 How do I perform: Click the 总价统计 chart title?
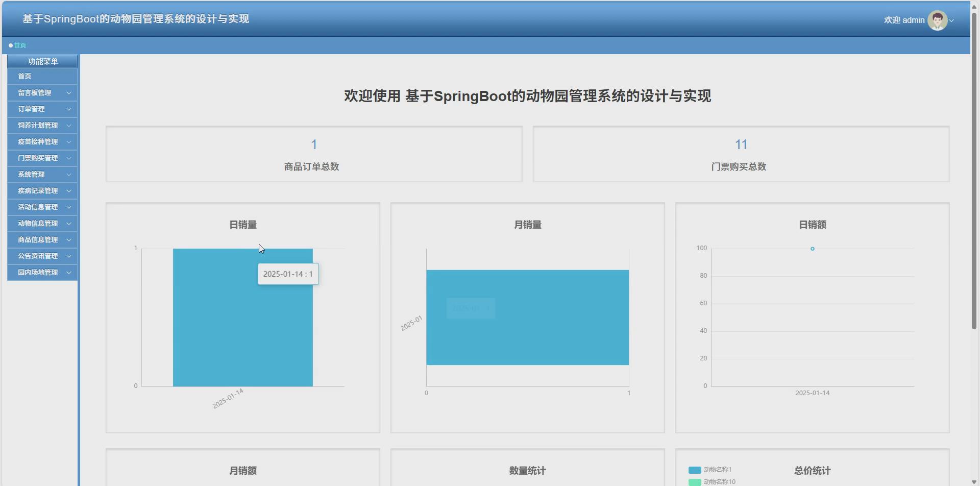click(813, 471)
